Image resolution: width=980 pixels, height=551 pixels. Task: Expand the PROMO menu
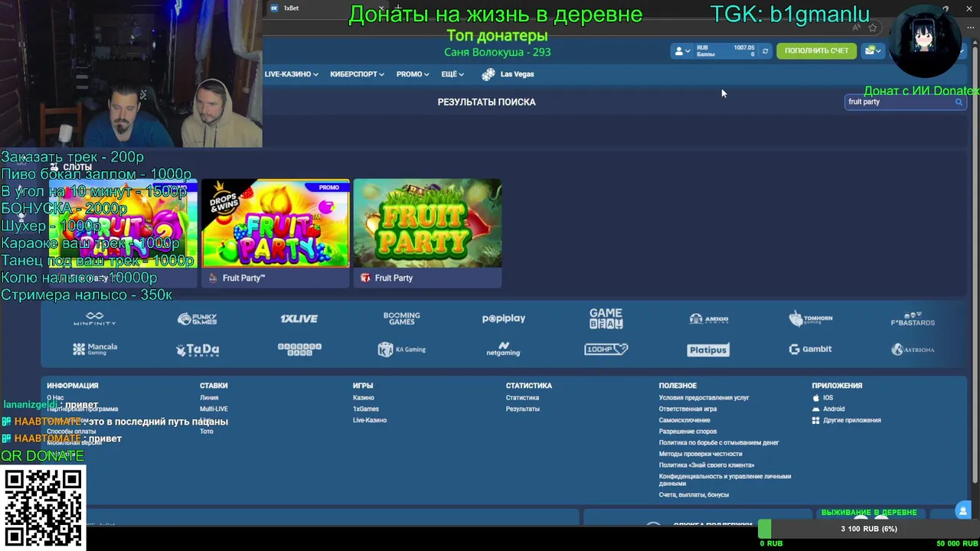click(413, 74)
